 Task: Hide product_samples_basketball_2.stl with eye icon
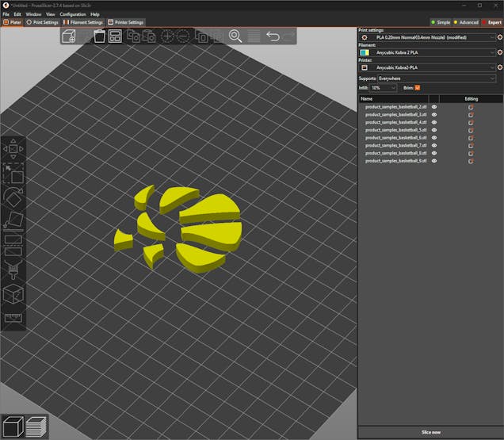(x=434, y=107)
